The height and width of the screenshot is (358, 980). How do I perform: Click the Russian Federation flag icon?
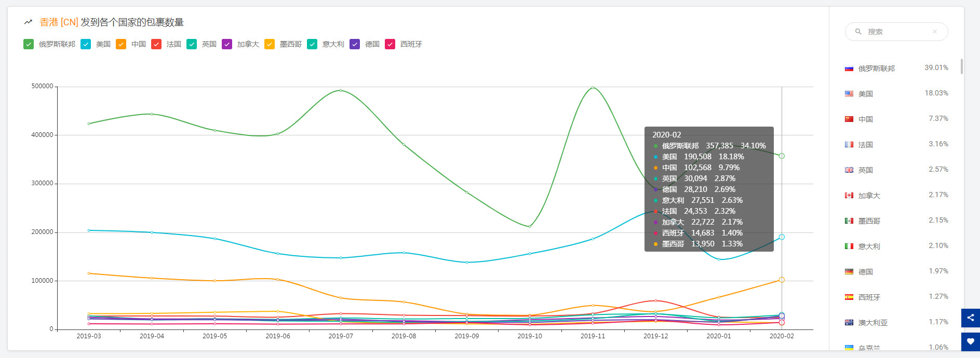pyautogui.click(x=849, y=68)
